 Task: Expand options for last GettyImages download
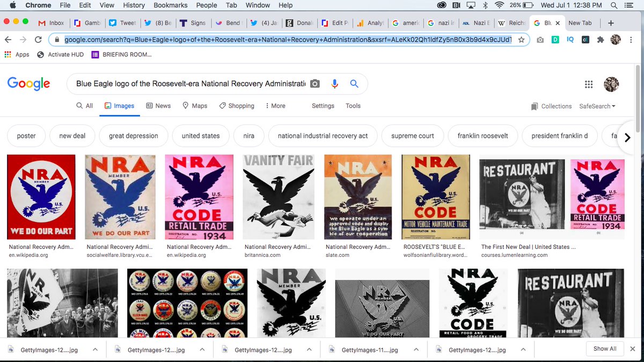tap(523, 349)
